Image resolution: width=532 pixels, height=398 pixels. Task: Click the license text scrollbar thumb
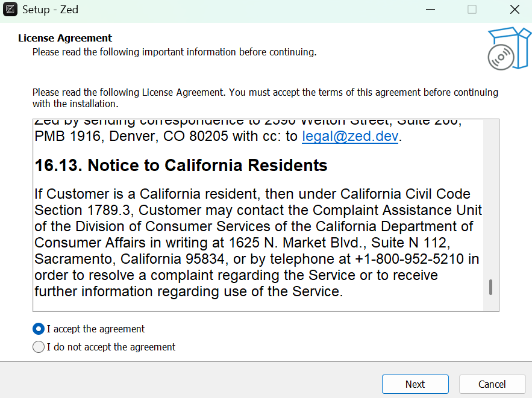point(490,287)
